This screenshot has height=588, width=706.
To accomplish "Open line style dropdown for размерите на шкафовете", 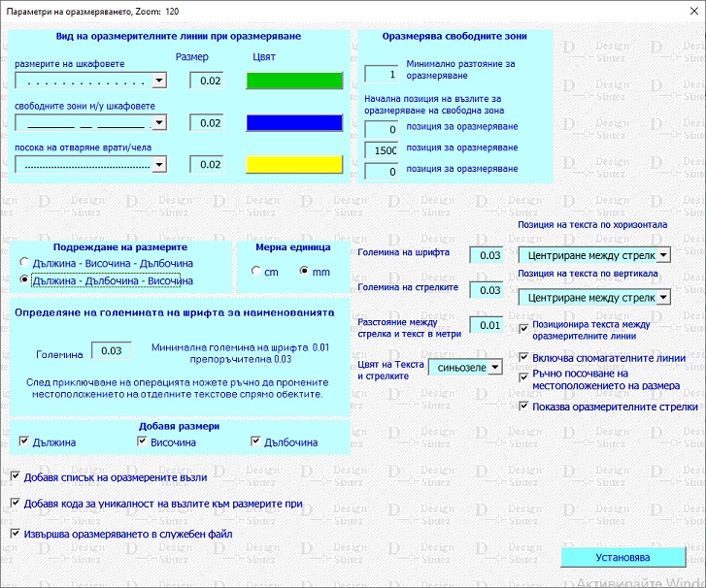I will pos(159,81).
